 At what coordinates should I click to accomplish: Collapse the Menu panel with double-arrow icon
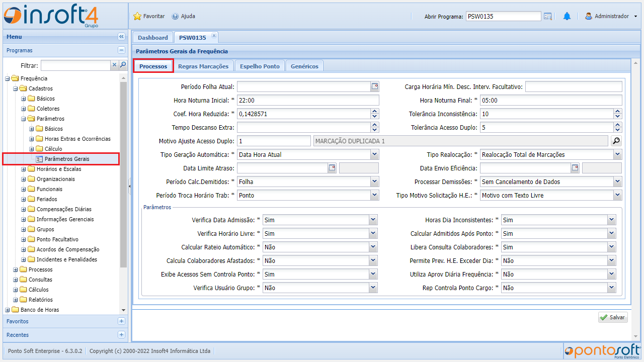pos(121,37)
